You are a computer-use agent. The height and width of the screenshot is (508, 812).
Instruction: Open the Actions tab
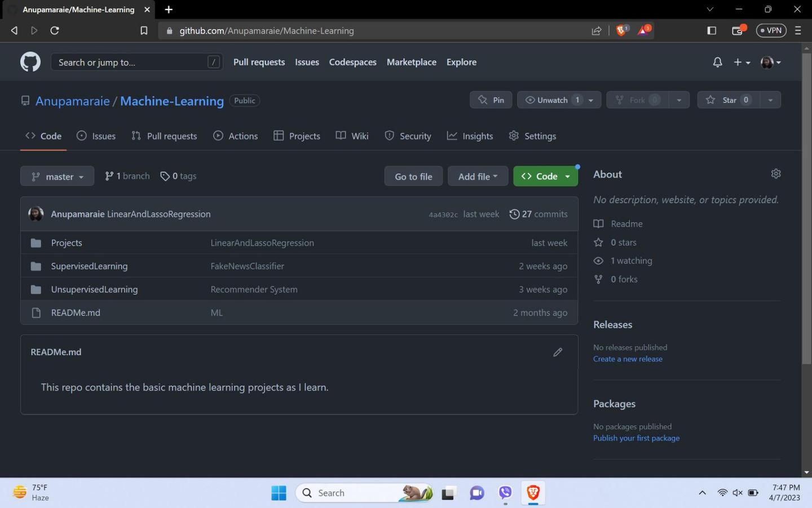point(236,136)
